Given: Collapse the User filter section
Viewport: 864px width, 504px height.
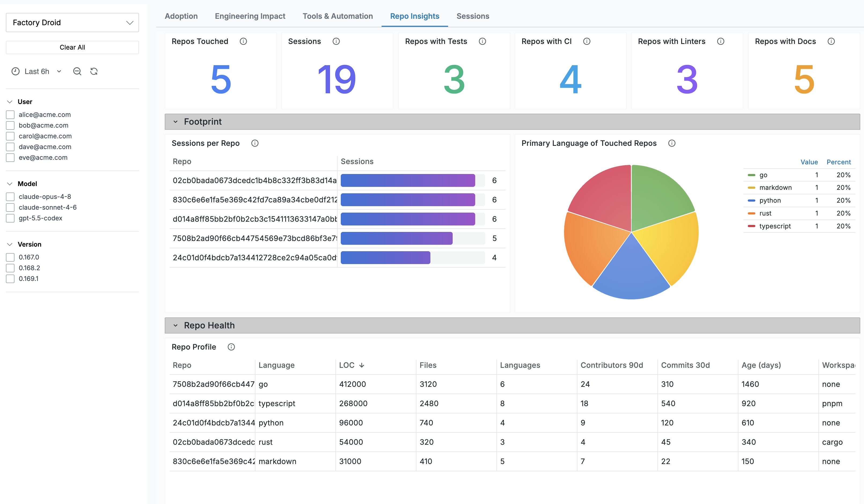Looking at the screenshot, I should pos(10,102).
